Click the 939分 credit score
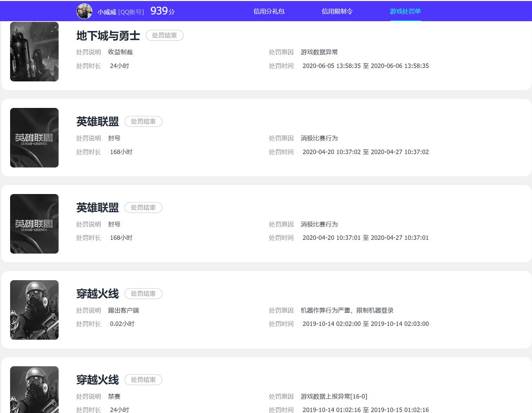 [163, 11]
